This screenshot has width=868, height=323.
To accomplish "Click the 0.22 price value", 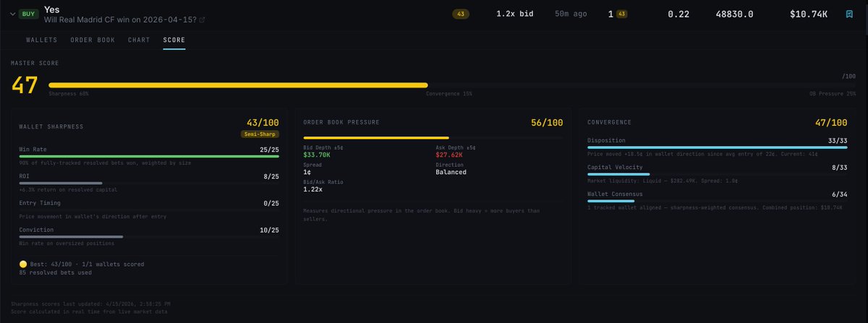I will tap(678, 14).
